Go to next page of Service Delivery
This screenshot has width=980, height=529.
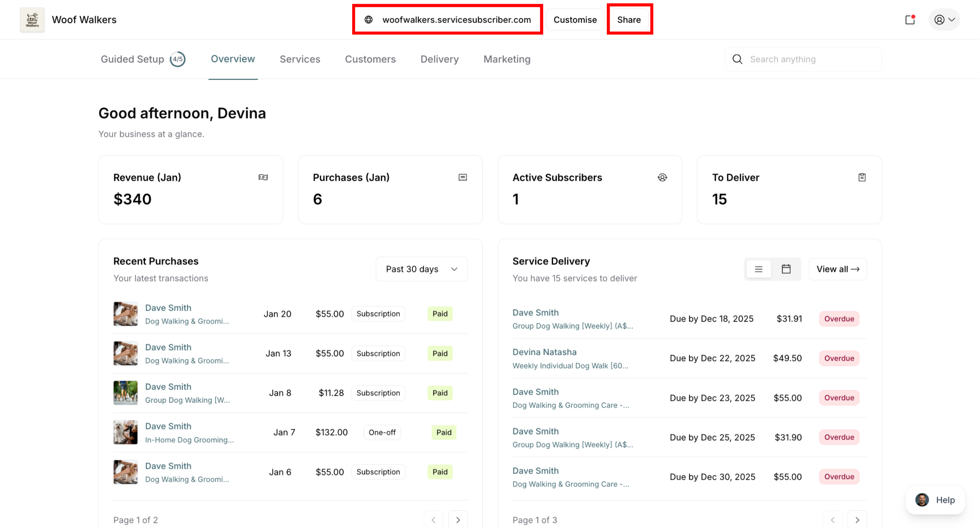pyautogui.click(x=857, y=520)
